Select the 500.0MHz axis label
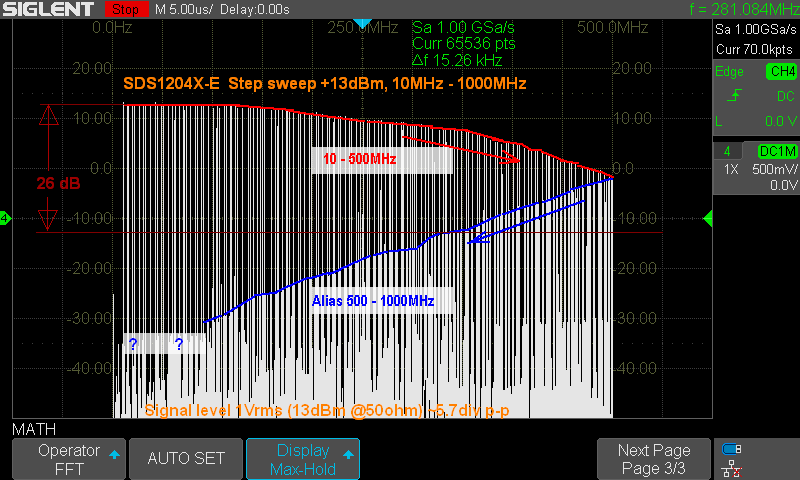The image size is (800, 480). coord(612,28)
